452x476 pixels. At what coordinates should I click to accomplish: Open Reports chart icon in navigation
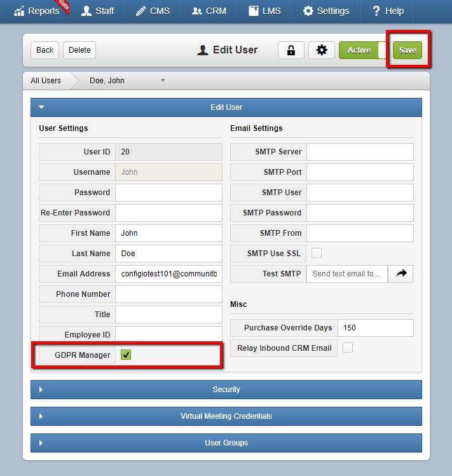[19, 11]
